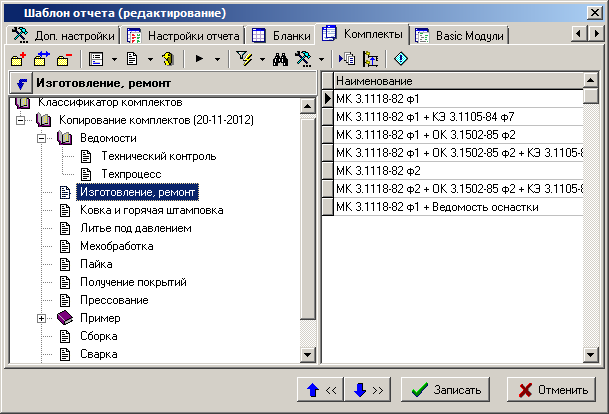
Task: Open dropdown arrow next to the filter icon
Action: [x=262, y=60]
